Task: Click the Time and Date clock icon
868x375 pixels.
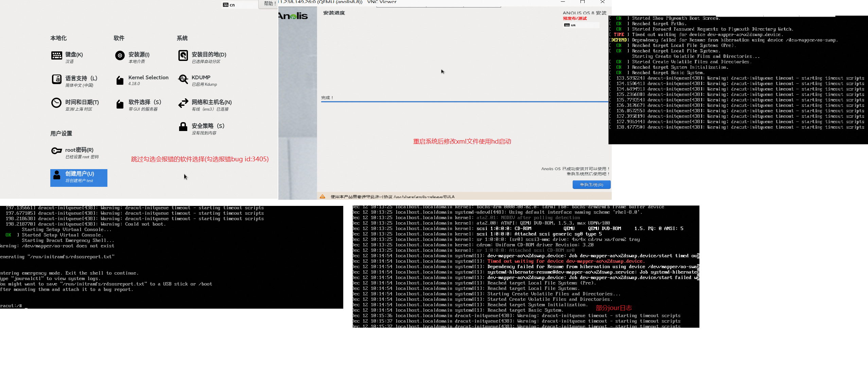Action: coord(56,103)
